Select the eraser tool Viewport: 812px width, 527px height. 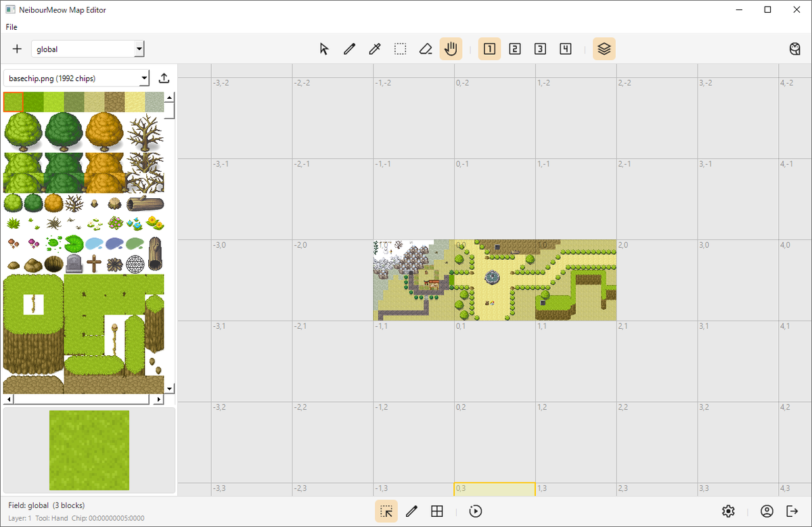click(425, 49)
